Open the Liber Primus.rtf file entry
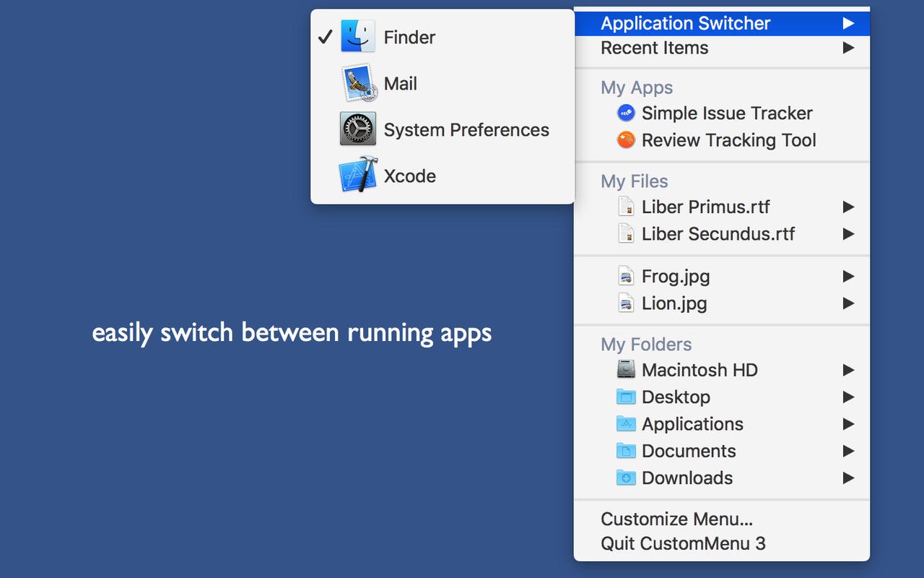The width and height of the screenshot is (924, 578). [x=722, y=207]
